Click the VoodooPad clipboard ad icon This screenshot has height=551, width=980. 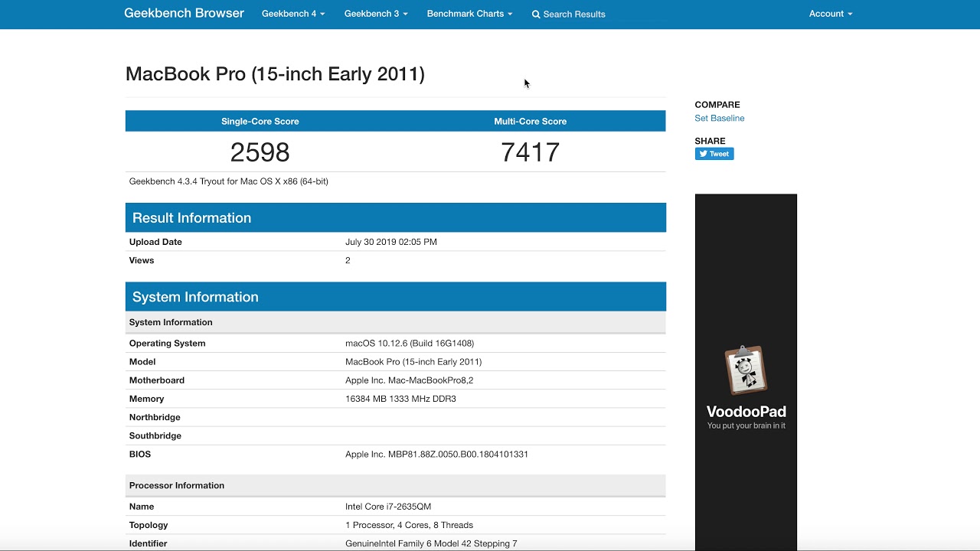[x=746, y=370]
